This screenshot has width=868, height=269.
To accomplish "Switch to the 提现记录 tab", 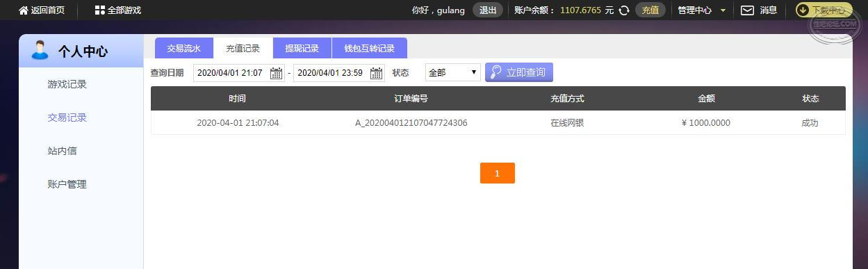I will [302, 48].
